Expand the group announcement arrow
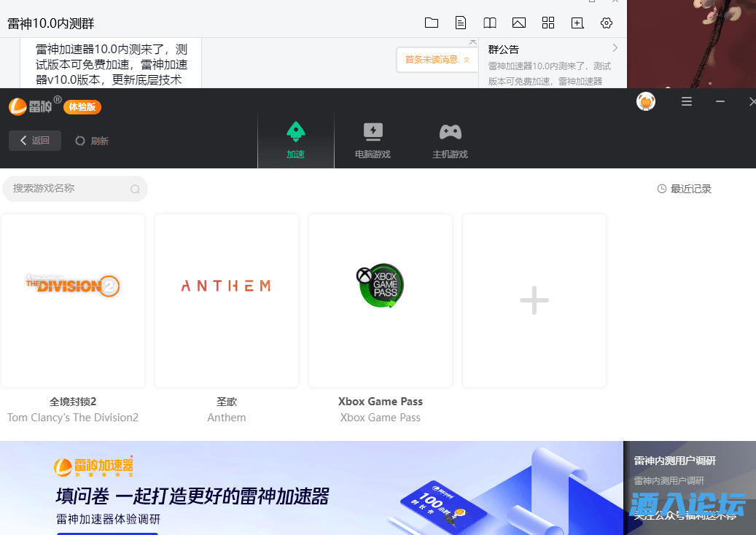This screenshot has width=756, height=535. 615,47
